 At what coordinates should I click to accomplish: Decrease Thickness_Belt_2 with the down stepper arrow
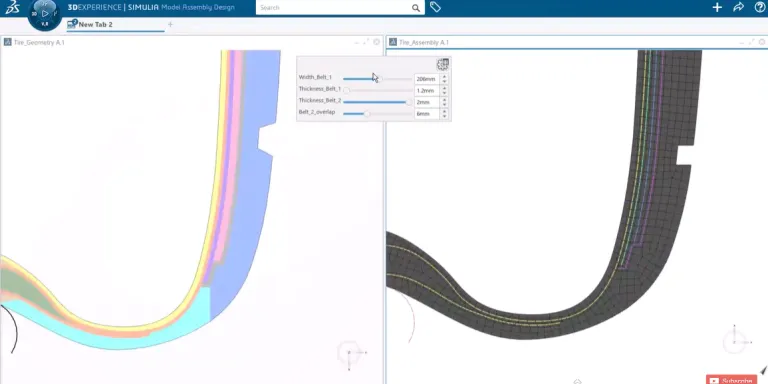click(444, 105)
